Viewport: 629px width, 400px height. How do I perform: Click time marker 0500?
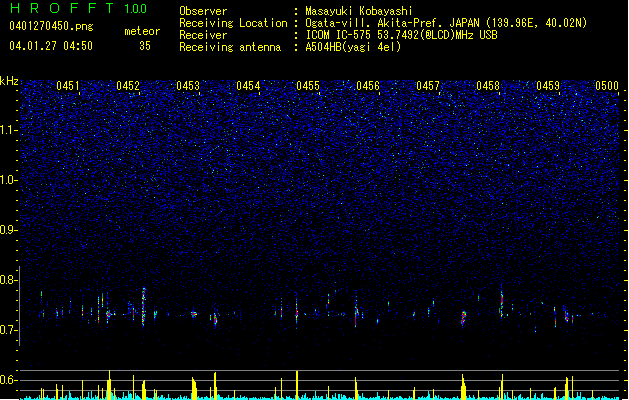607,86
